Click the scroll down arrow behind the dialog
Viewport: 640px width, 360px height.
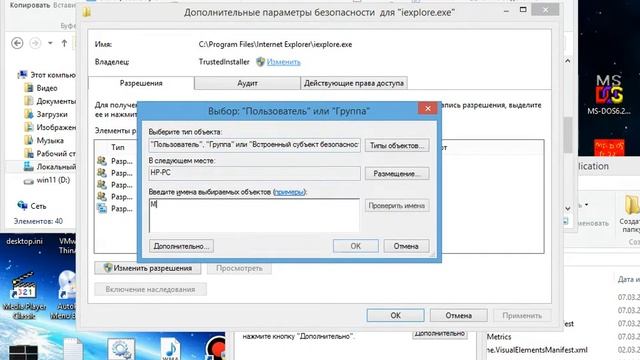[567, 208]
